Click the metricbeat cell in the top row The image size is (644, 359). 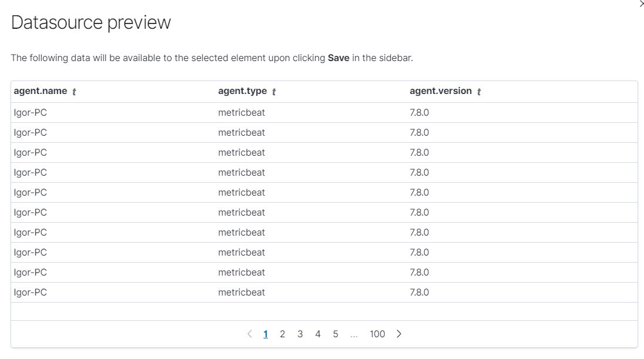click(x=241, y=112)
